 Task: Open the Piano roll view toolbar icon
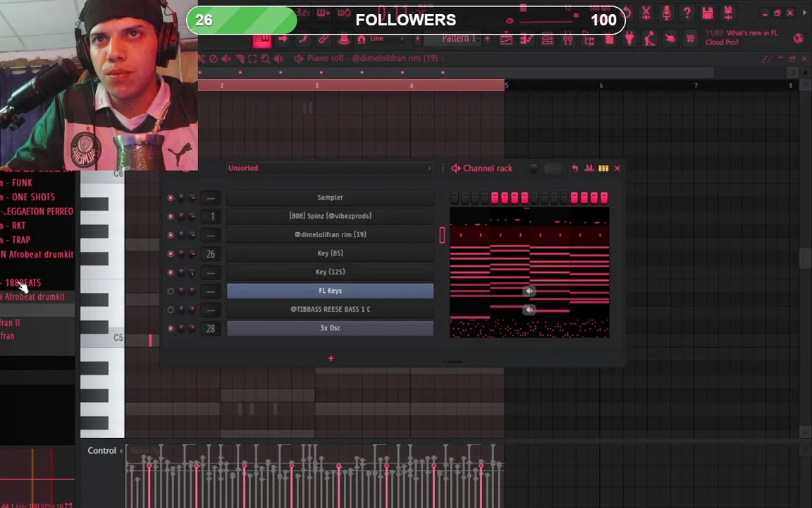527,40
